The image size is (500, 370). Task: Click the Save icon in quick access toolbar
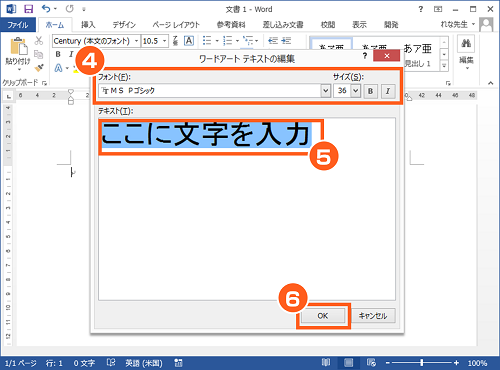(28, 9)
